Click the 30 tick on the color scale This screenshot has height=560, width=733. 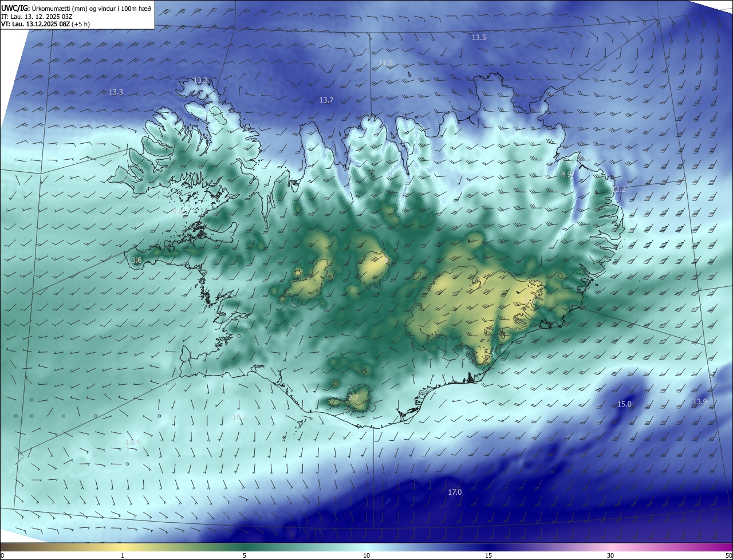610,556
